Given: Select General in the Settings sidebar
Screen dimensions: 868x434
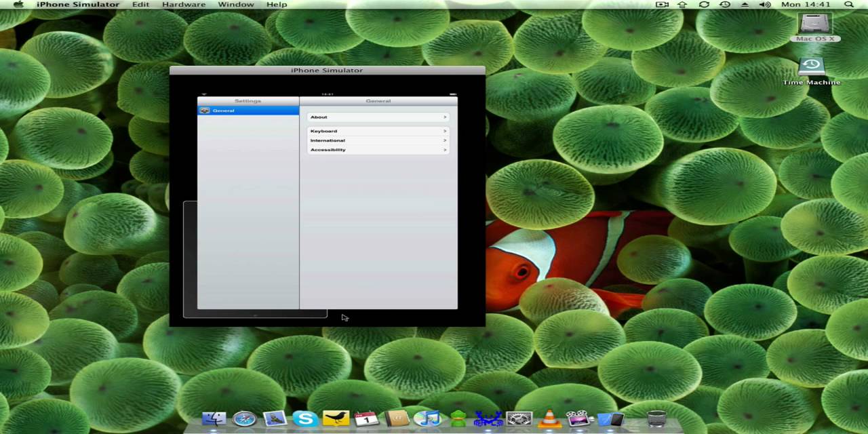Looking at the screenshot, I should tap(248, 111).
